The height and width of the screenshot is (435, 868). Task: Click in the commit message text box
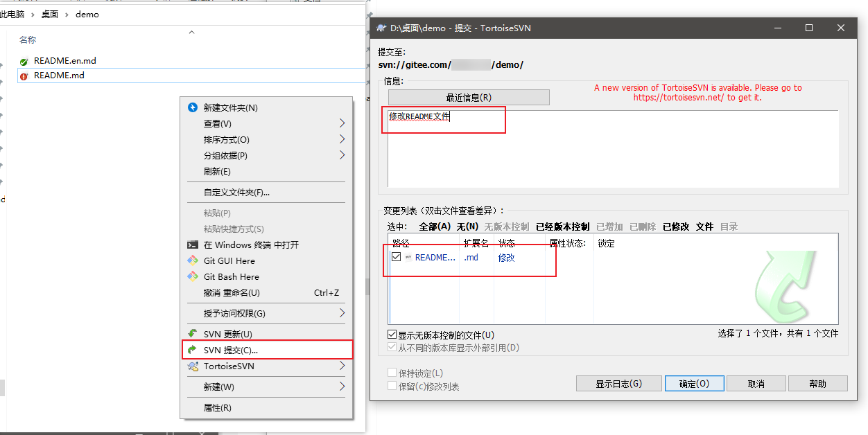tap(613, 148)
